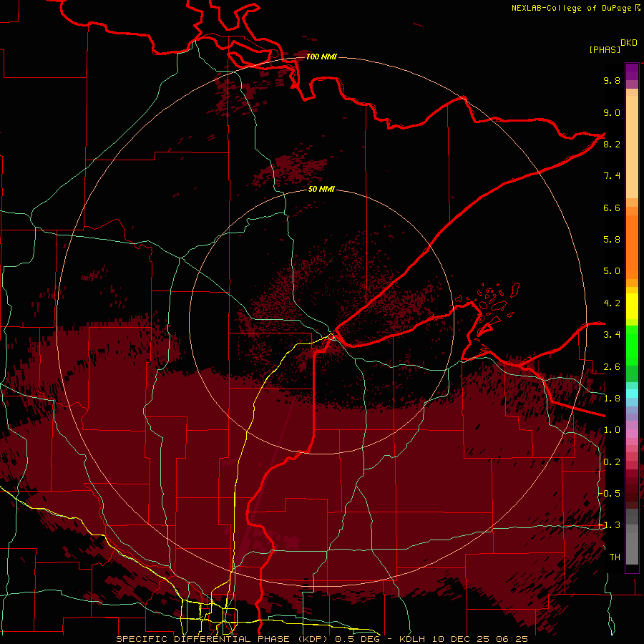Pick the purple segment at the top of the color bar
Screen dimensions: 644x644
pyautogui.click(x=632, y=72)
